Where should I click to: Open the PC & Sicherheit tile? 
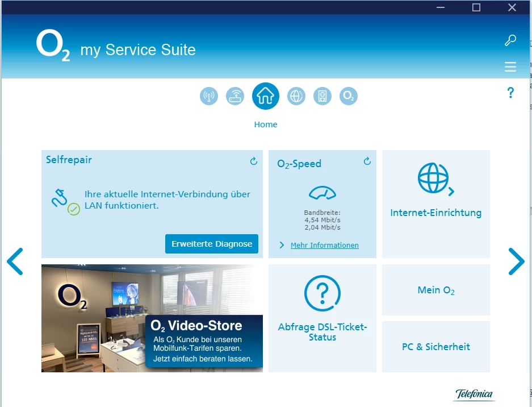pyautogui.click(x=436, y=347)
